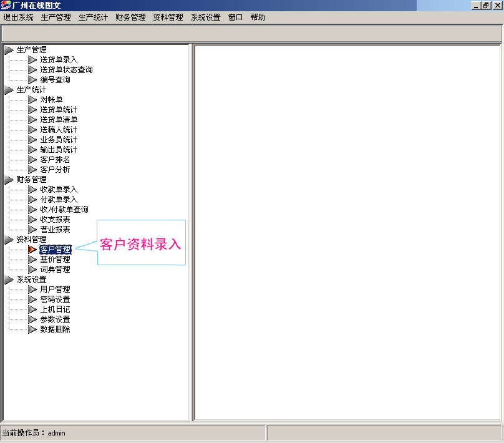504x443 pixels.
Task: Open the 生产统计 menu in menu bar
Action: [93, 17]
